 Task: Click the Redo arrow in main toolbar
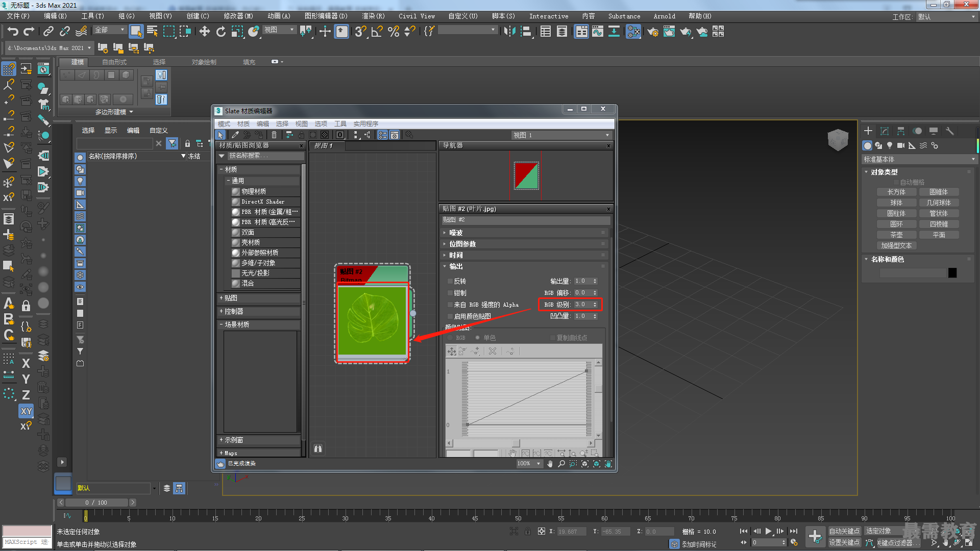29,32
